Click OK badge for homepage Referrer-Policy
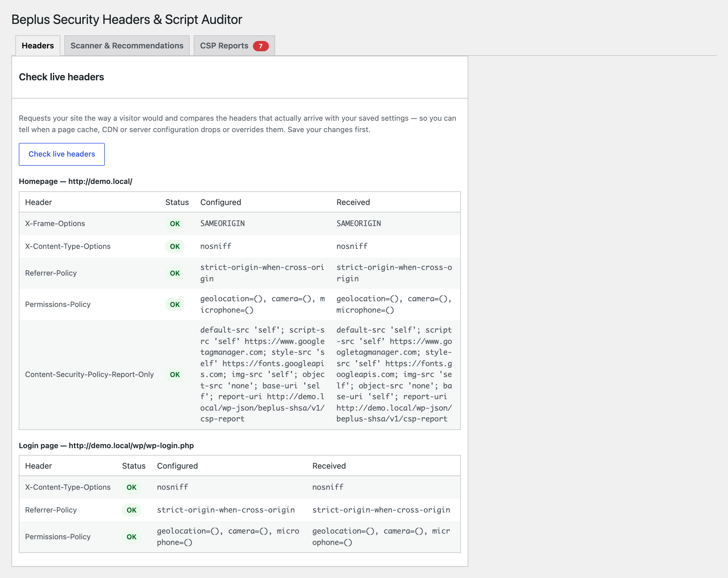Image resolution: width=728 pixels, height=578 pixels. pyautogui.click(x=175, y=273)
